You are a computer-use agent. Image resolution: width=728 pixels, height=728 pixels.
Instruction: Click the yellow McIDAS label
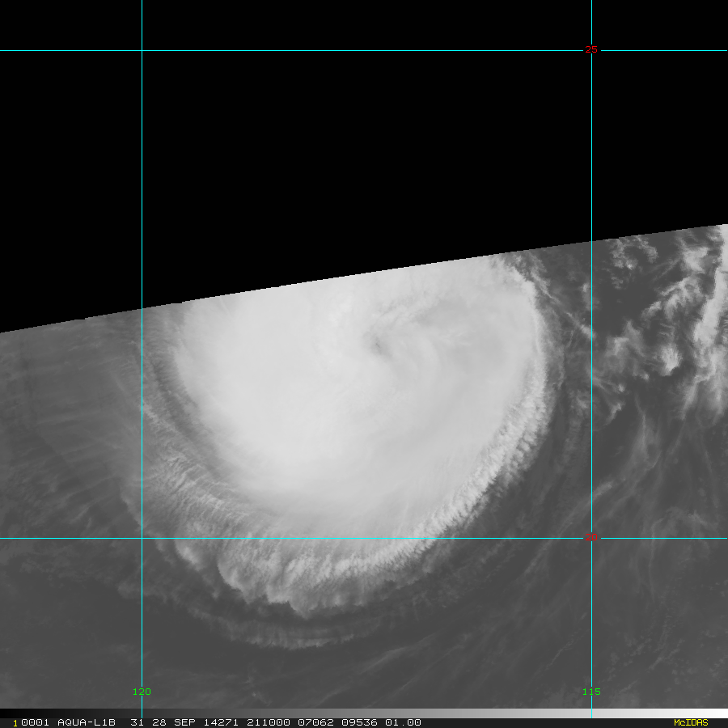[690, 722]
